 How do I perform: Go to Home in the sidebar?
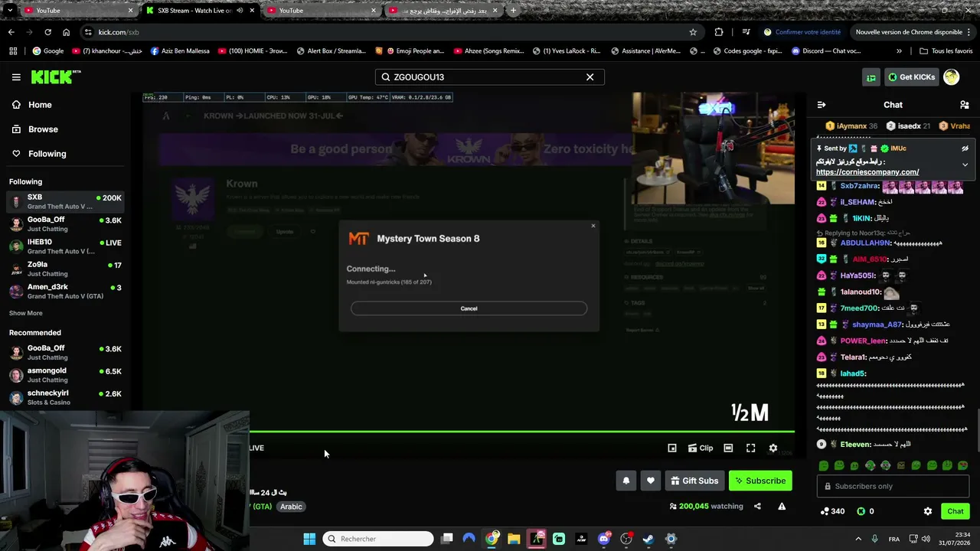tap(40, 105)
